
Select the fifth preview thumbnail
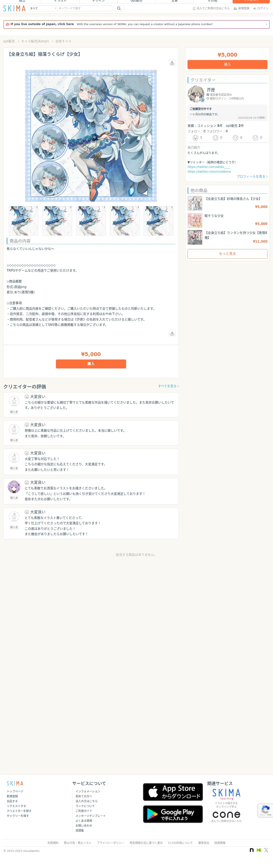(x=159, y=221)
